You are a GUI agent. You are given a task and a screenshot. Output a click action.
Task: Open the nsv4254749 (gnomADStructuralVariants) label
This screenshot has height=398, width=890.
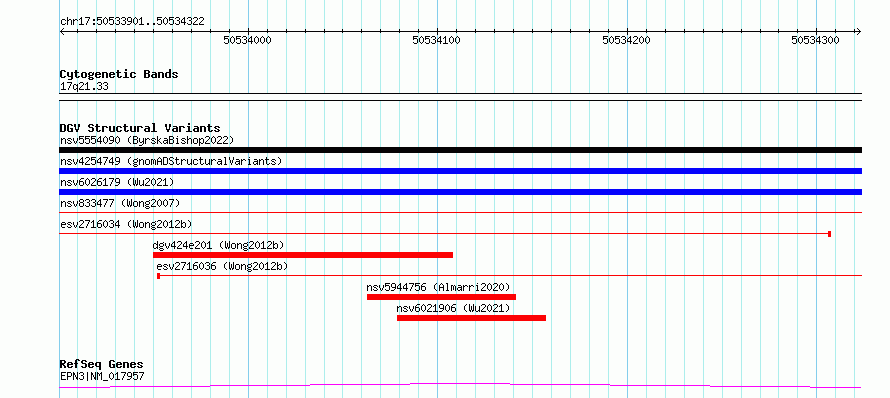pyautogui.click(x=171, y=161)
